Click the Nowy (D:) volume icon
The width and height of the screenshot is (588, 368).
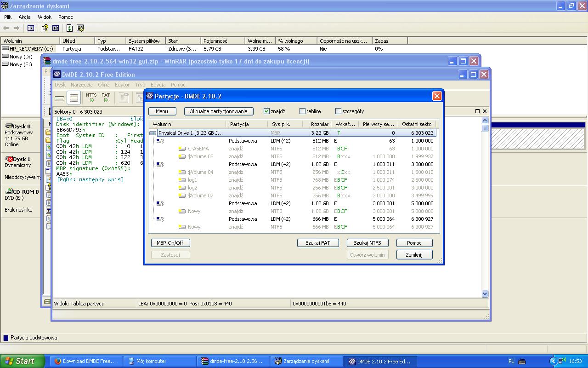(x=6, y=56)
